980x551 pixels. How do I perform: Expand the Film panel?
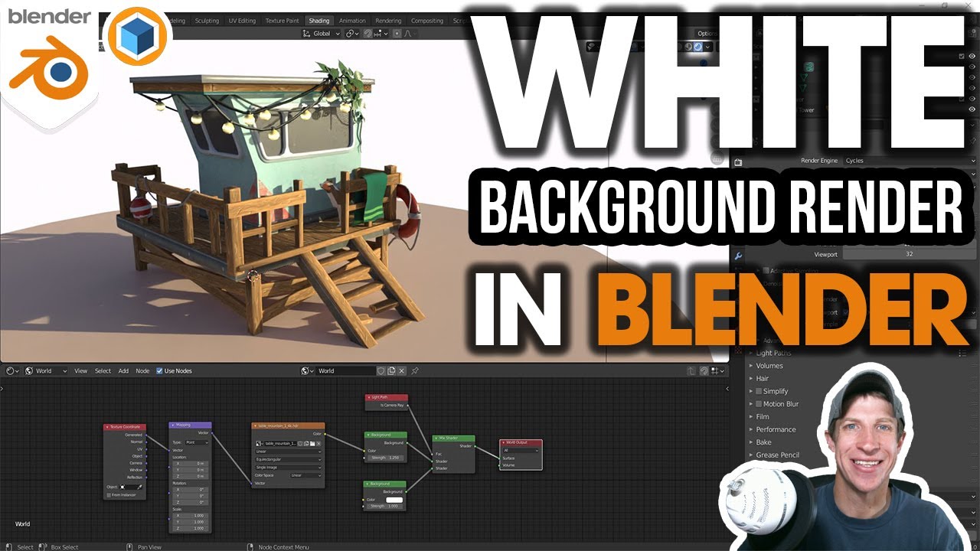coord(762,416)
